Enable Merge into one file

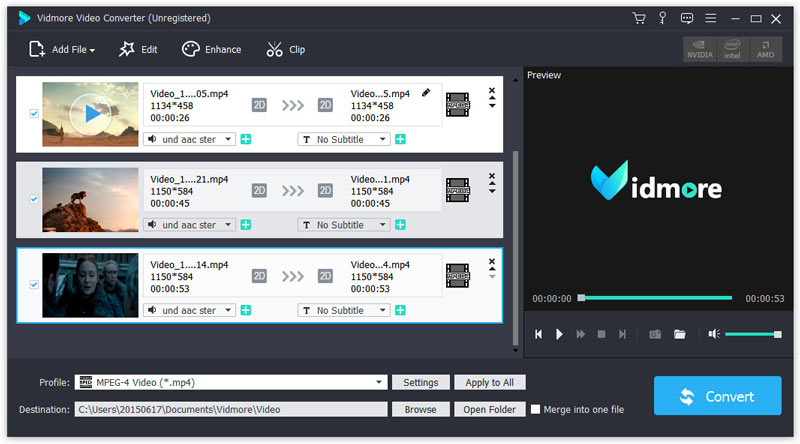pos(537,409)
